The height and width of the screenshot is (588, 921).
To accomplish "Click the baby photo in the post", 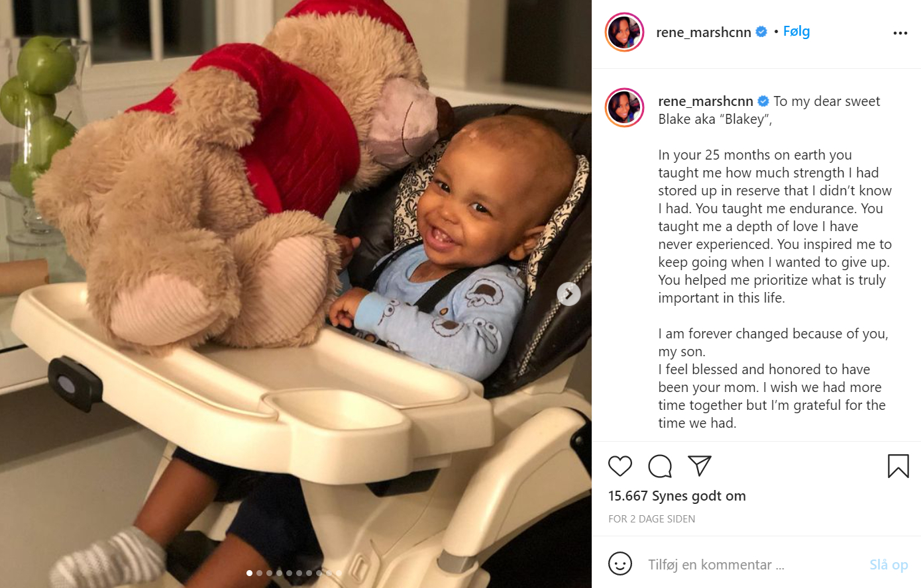I will click(x=296, y=294).
